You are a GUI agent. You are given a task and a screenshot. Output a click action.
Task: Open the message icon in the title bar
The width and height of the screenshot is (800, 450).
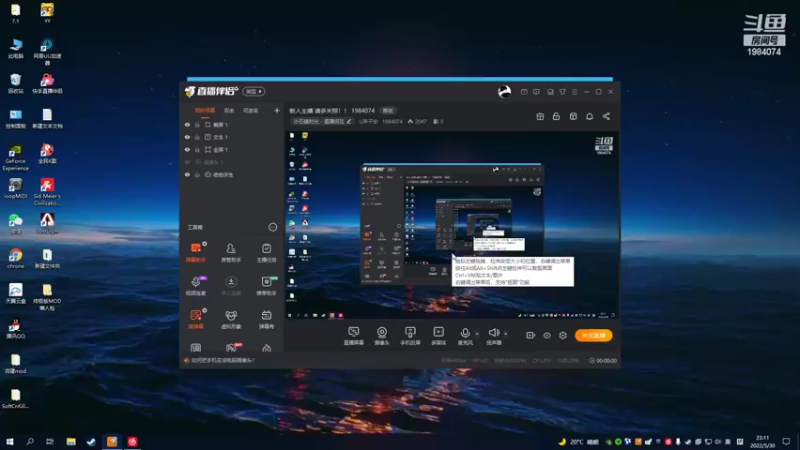click(x=536, y=92)
